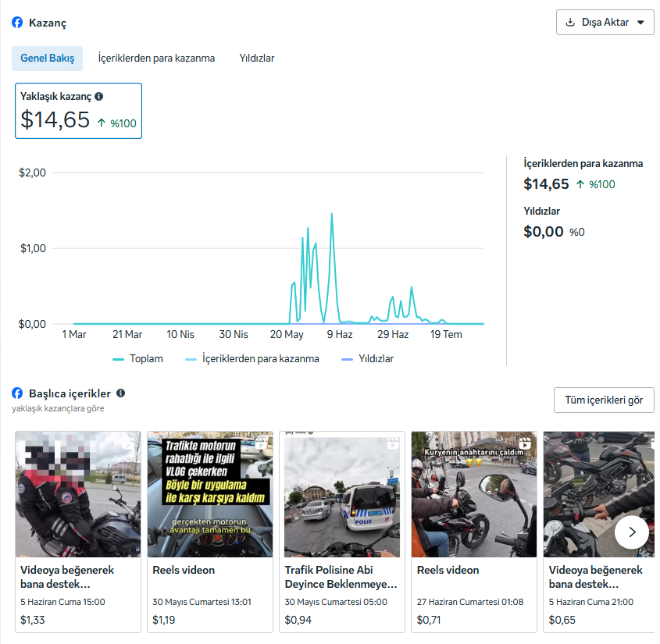Screen dimensions: 660x644
Task: Toggle İçeriklerden para kazanma legend series
Action: tap(252, 359)
